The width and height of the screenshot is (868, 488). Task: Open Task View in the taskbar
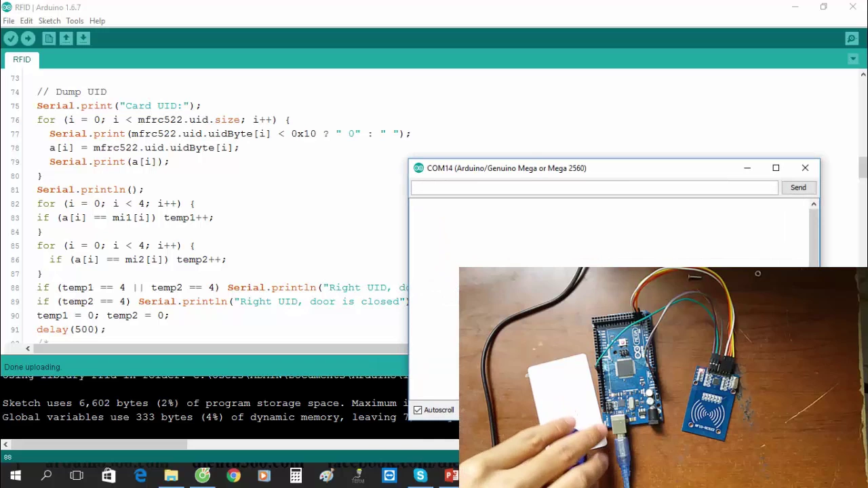(x=77, y=476)
